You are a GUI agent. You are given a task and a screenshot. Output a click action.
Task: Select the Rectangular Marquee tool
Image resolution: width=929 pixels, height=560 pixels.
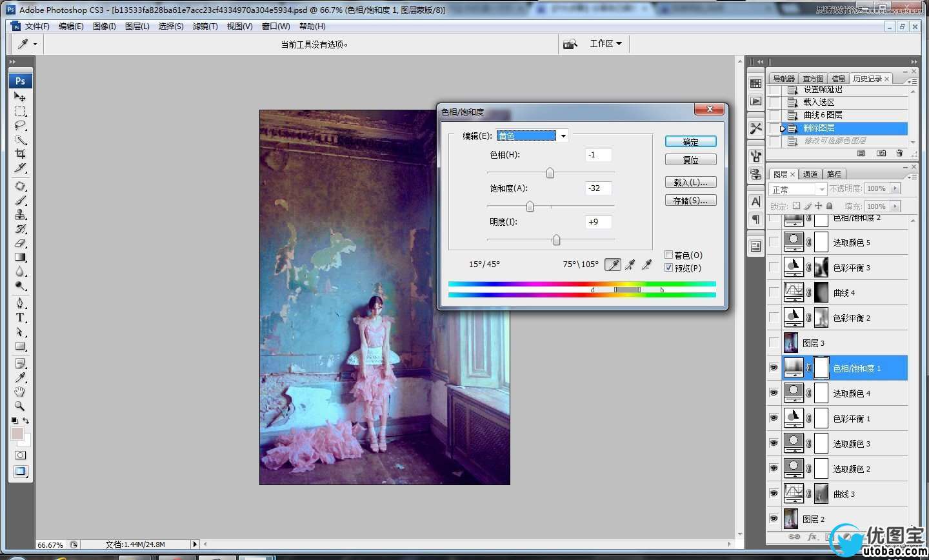click(20, 112)
